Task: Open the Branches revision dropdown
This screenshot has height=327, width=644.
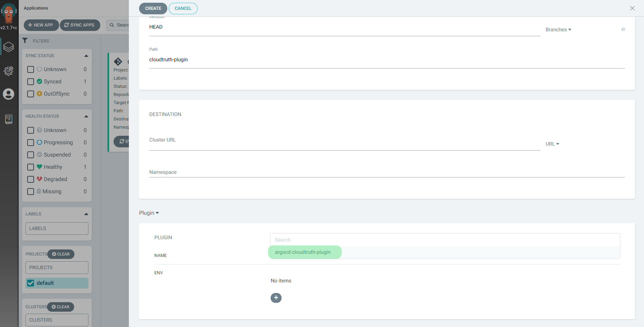Action: tap(558, 30)
